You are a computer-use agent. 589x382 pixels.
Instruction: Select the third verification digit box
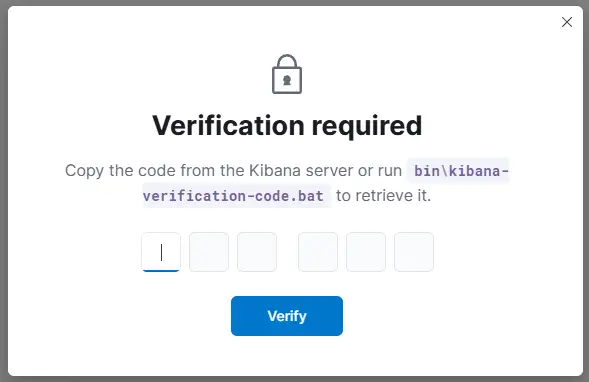[257, 252]
